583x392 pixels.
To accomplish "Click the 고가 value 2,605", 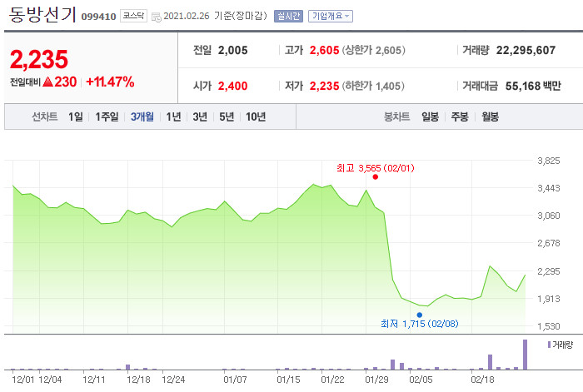I will pos(324,50).
